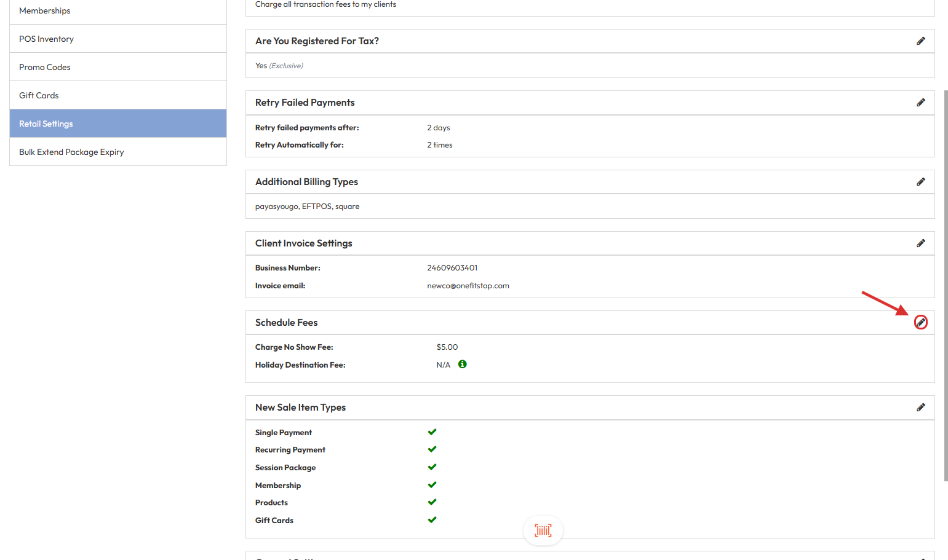The width and height of the screenshot is (948, 560).
Task: Click the Schedule Fees edit pencil
Action: 920,323
